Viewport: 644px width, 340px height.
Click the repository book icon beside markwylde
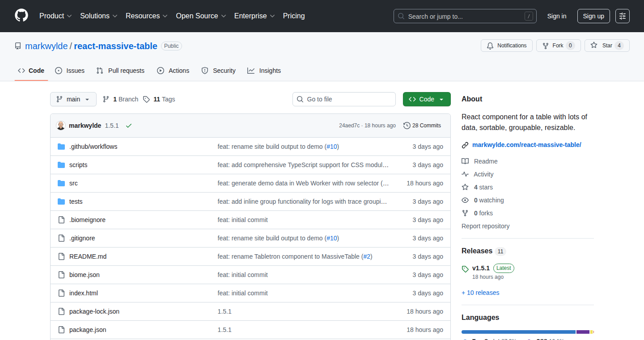coord(18,46)
